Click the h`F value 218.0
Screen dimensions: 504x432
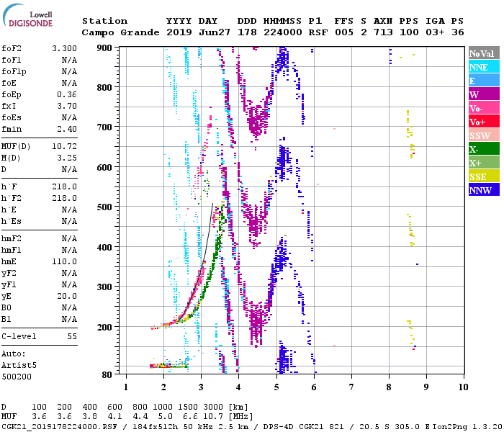pyautogui.click(x=64, y=186)
